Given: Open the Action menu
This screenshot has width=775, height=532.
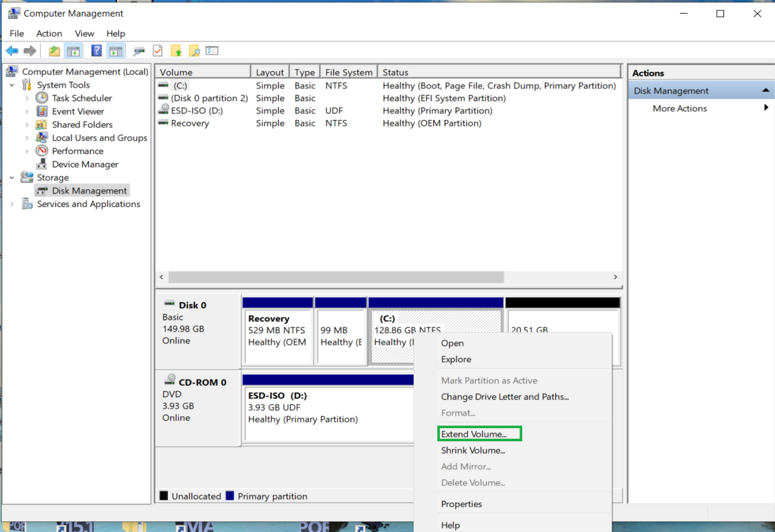Looking at the screenshot, I should 49,33.
